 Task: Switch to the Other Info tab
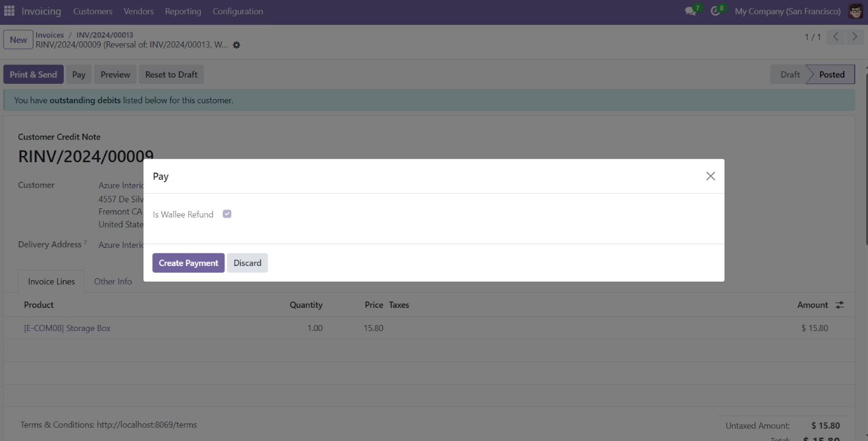pos(113,281)
